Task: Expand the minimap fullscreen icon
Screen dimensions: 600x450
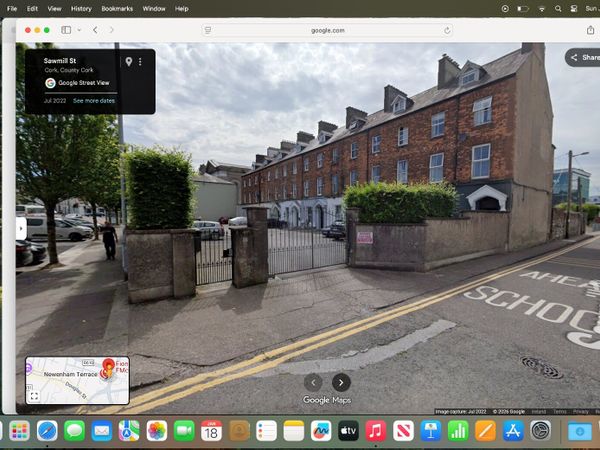Action: (34, 396)
